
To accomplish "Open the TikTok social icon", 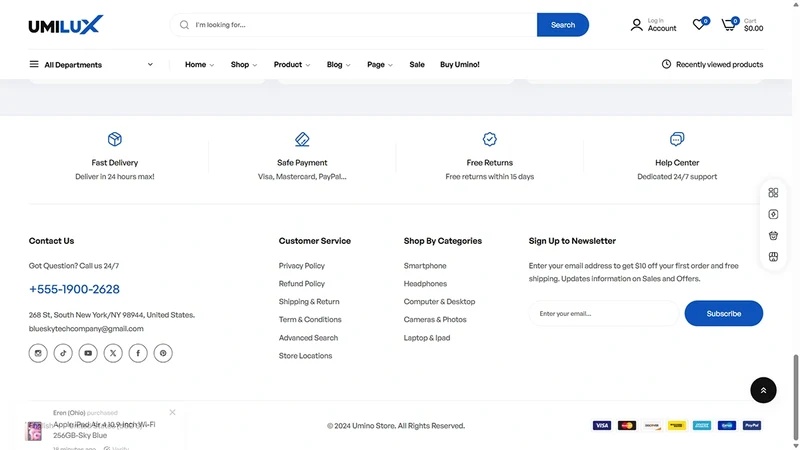I will pos(63,353).
